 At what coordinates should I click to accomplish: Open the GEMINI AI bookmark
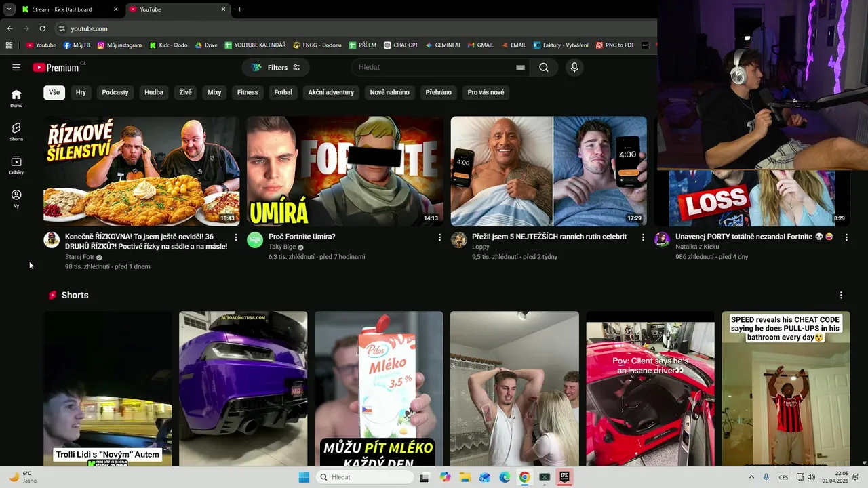(443, 45)
